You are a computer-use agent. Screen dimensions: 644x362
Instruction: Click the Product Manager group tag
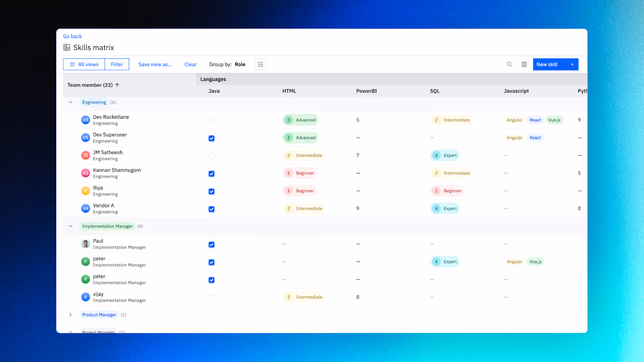99,315
